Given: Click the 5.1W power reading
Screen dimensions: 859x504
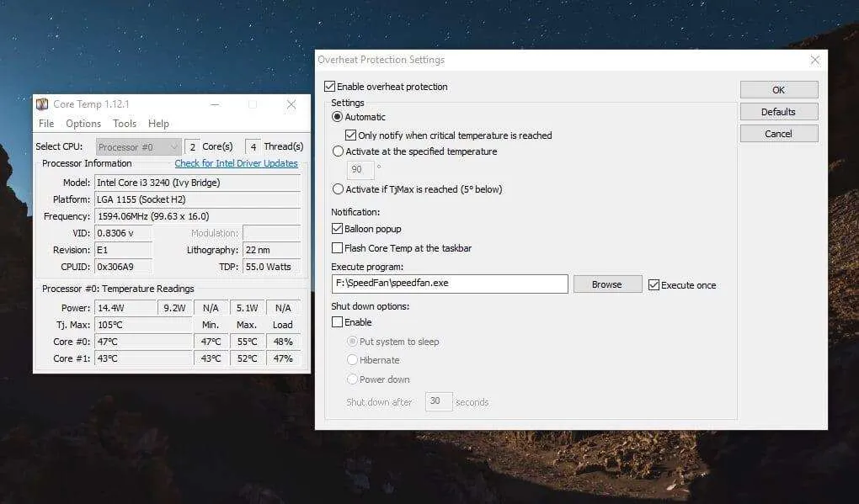Looking at the screenshot, I should [247, 308].
